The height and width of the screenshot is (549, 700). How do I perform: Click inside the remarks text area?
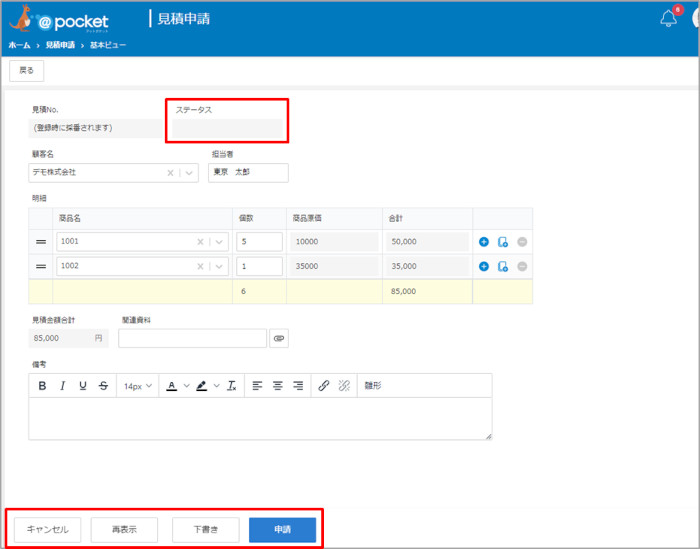tap(260, 419)
